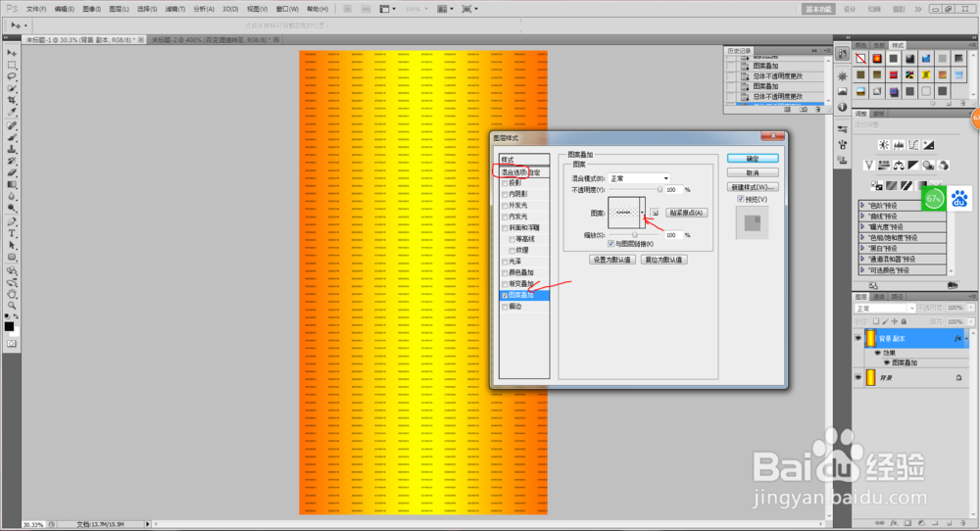Image resolution: width=980 pixels, height=531 pixels.
Task: Switch to 未标题-2 document tab
Action: tap(212, 40)
